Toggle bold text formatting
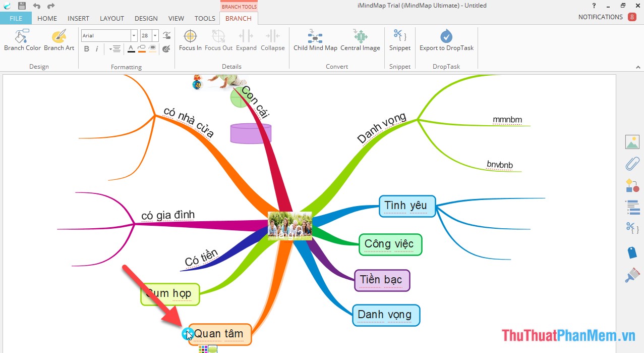The width and height of the screenshot is (644, 353). pos(86,48)
